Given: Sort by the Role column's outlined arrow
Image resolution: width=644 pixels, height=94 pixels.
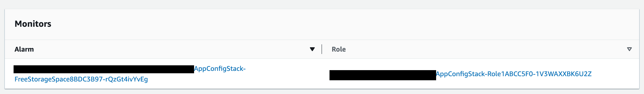Looking at the screenshot, I should click(x=629, y=49).
